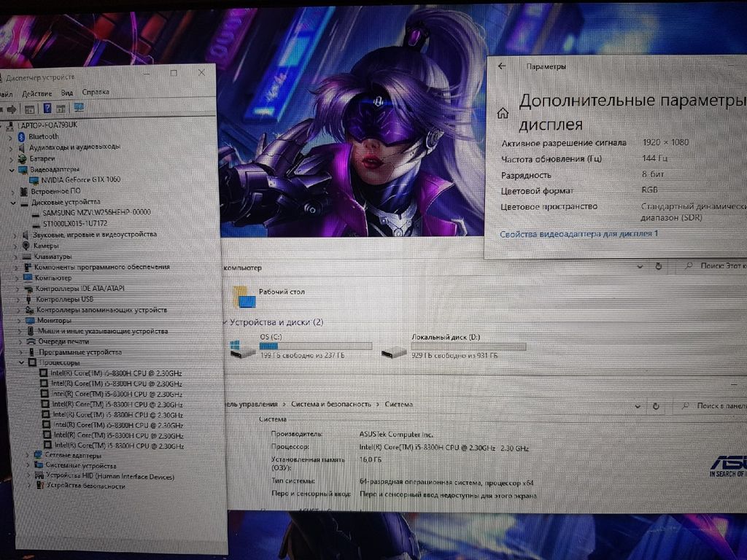Open Свойства видеоадаптера для дисплея 1 link

click(x=578, y=233)
